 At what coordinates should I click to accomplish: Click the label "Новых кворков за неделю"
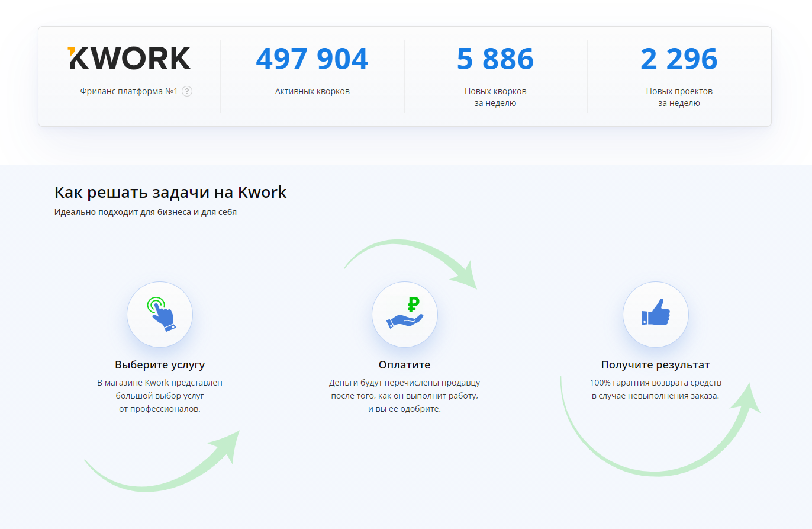pyautogui.click(x=495, y=97)
